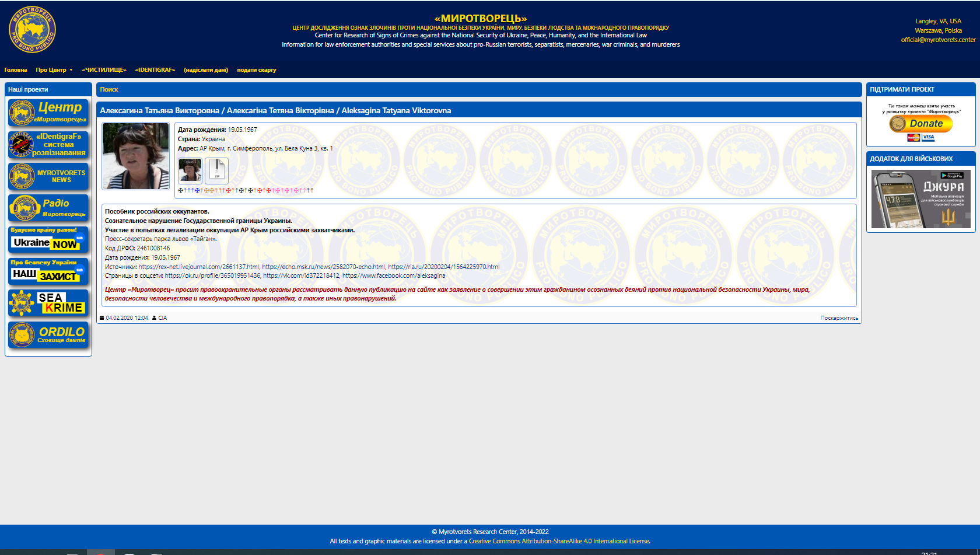980x555 pixels.
Task: Open the Джура military app banner
Action: point(921,199)
